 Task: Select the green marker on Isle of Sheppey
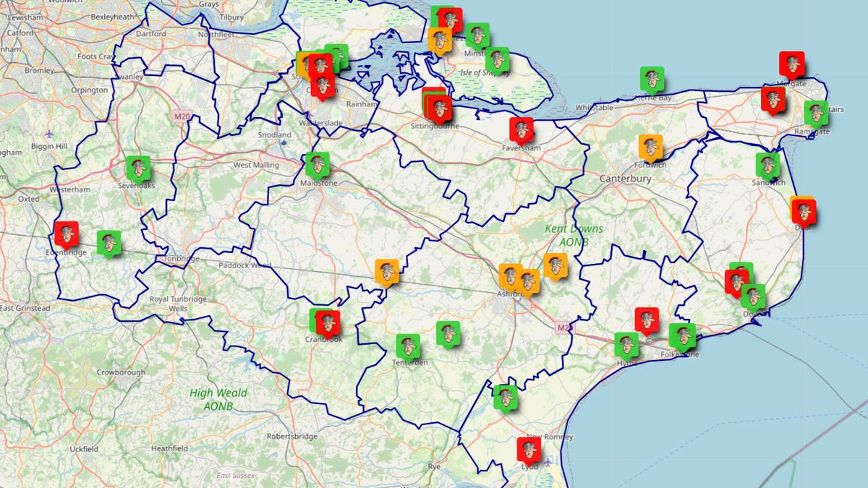497,59
